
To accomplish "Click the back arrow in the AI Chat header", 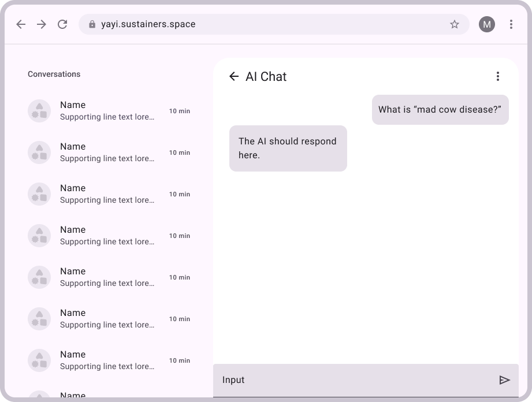I will pos(234,76).
